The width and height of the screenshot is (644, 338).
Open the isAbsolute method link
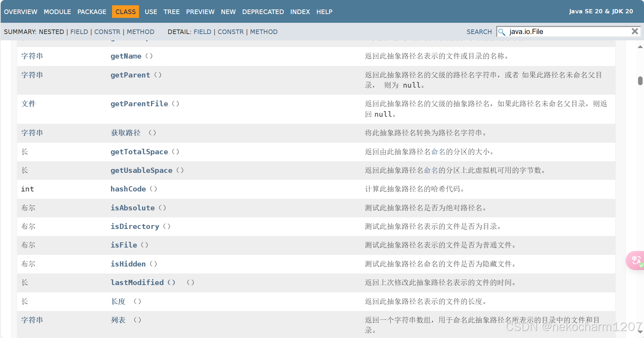[x=133, y=208]
